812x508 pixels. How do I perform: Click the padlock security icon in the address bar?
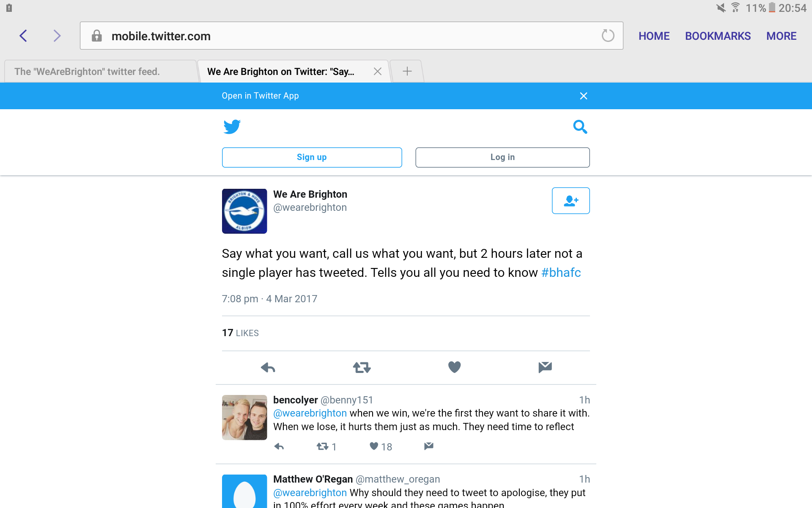click(97, 36)
